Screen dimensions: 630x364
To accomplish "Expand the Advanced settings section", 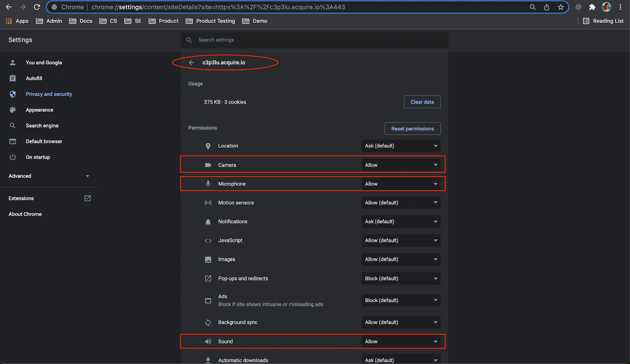I will pos(49,176).
